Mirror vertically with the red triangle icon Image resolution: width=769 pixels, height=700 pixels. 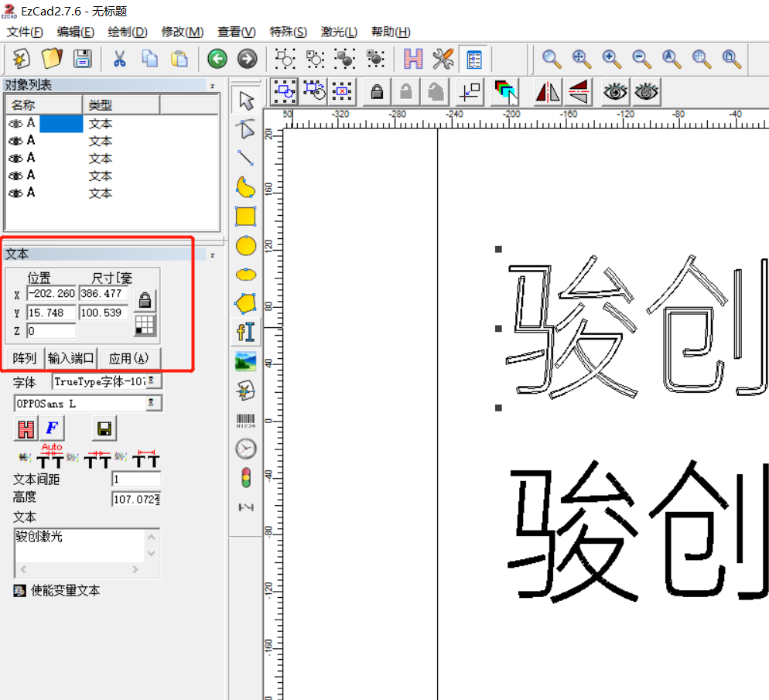pos(578,92)
